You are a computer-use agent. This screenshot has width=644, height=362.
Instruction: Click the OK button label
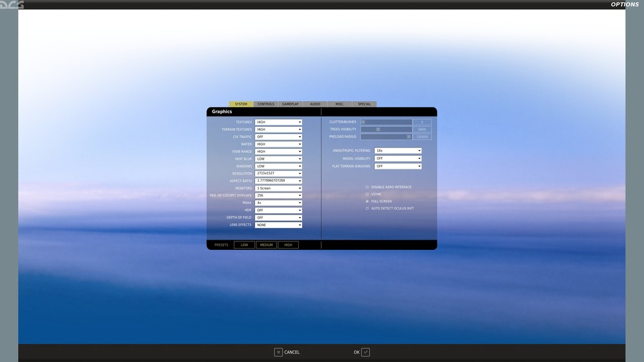point(357,352)
